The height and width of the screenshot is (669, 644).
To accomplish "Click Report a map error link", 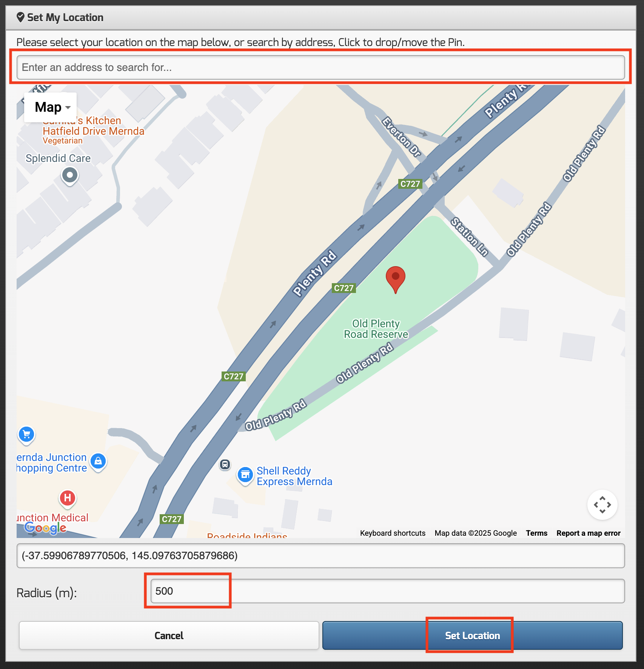I will click(x=588, y=533).
